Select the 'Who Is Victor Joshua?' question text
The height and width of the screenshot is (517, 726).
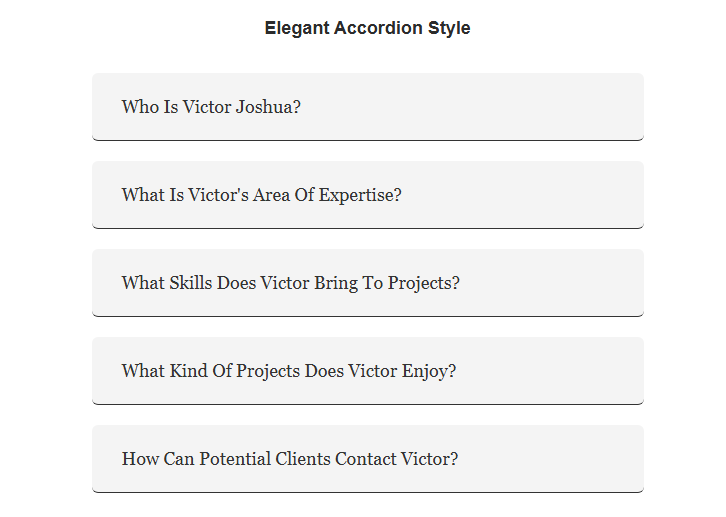tap(211, 107)
